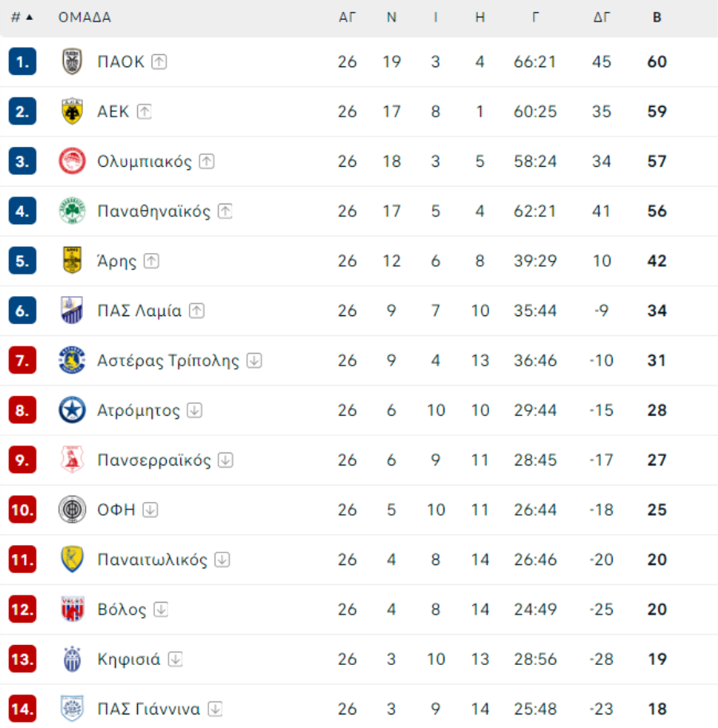This screenshot has height=728, width=718.
Task: Click the ΟΦΗ circular logo
Action: click(x=72, y=509)
